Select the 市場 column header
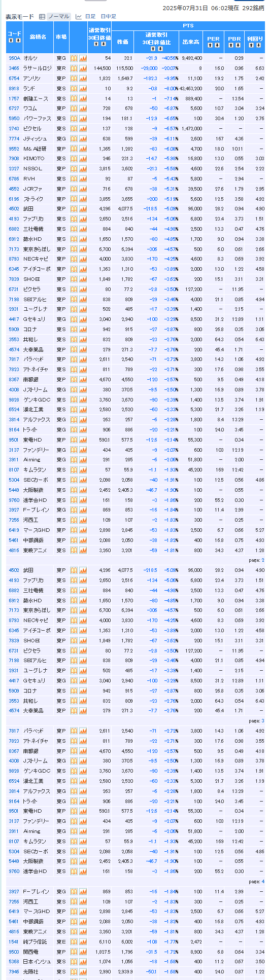268x980 pixels. coord(61,37)
